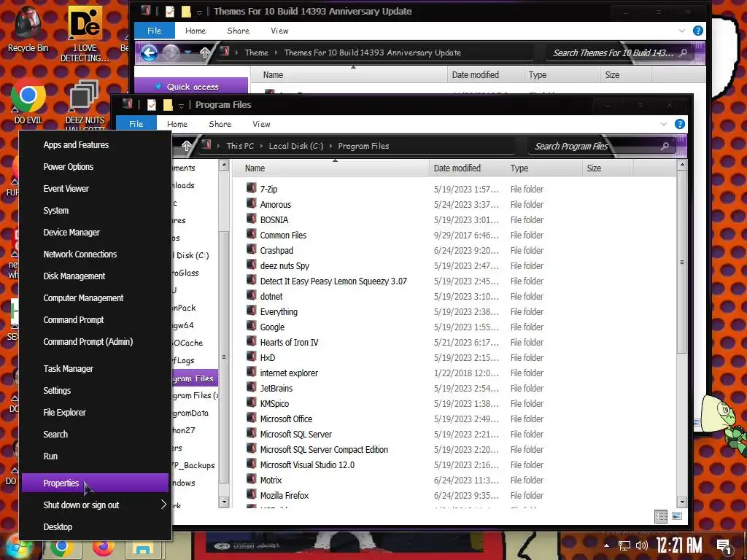Click Up arrow in Program Files window

(x=186, y=146)
